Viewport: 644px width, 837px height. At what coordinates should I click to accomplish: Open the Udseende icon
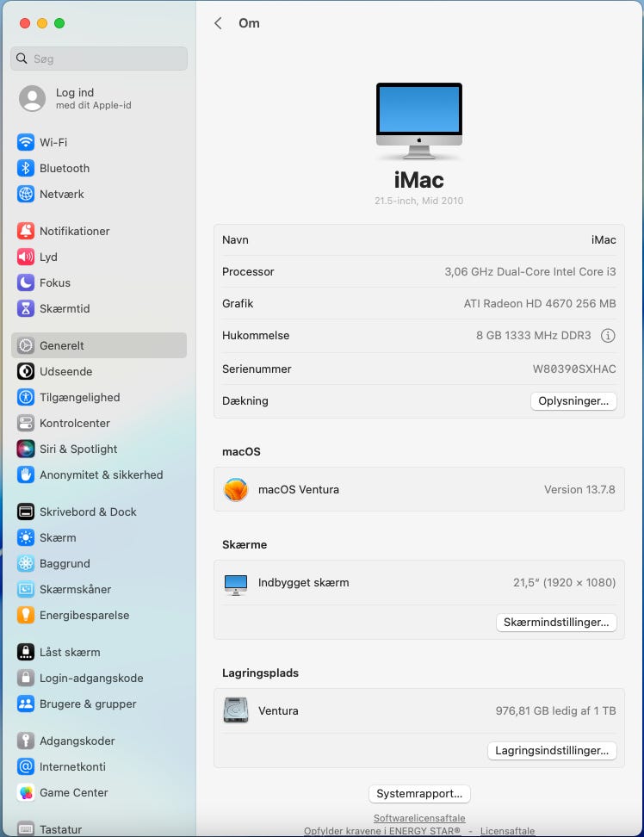click(x=26, y=371)
